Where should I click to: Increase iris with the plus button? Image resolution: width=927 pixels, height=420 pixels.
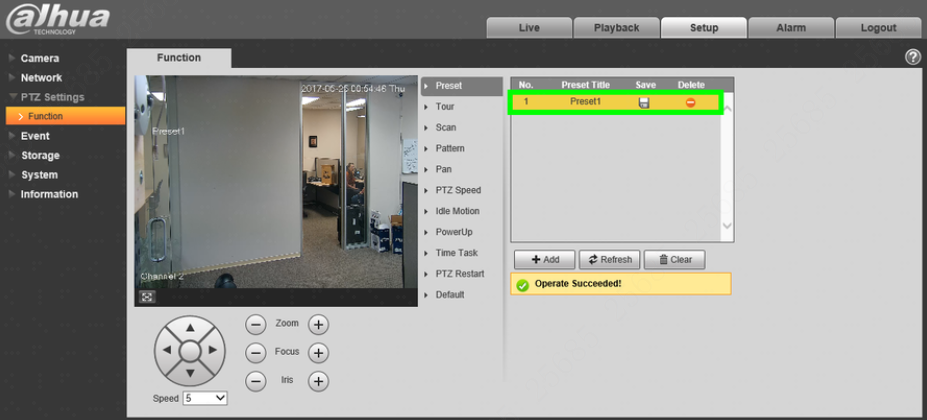click(318, 381)
